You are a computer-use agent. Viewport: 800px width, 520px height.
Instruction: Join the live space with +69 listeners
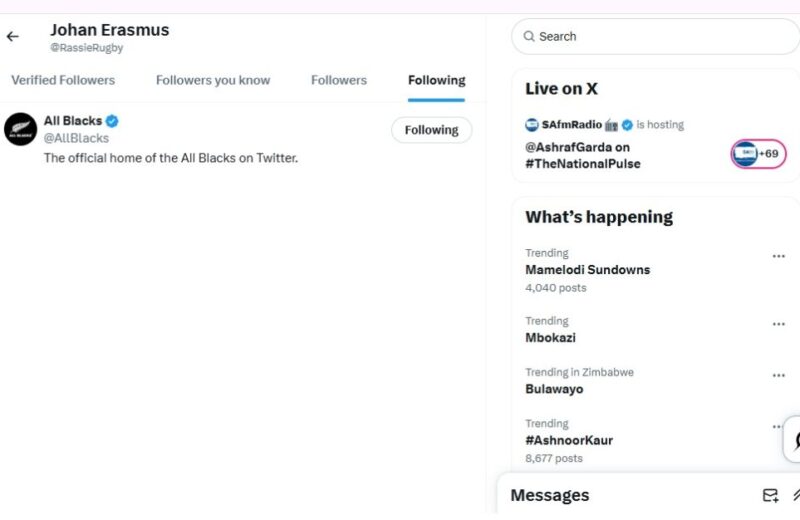coord(758,154)
